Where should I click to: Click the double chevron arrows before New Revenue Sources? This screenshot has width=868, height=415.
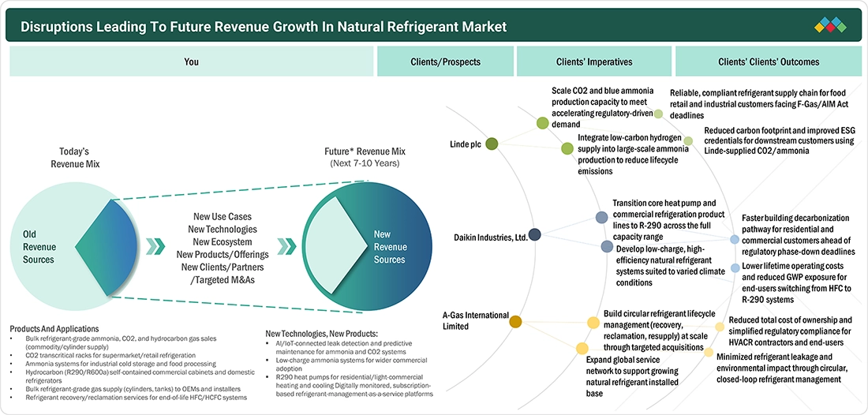click(286, 247)
